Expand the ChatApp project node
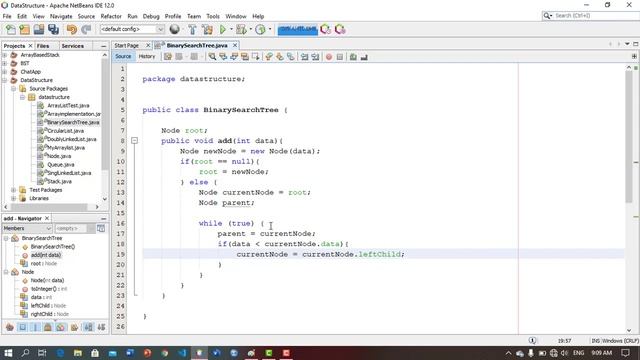The image size is (640, 360). (5, 72)
